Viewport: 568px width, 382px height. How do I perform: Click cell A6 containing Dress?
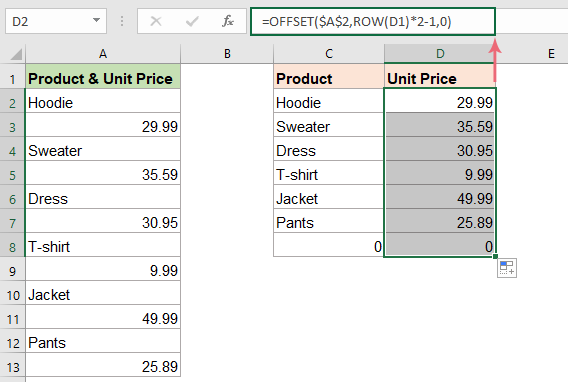pyautogui.click(x=103, y=197)
